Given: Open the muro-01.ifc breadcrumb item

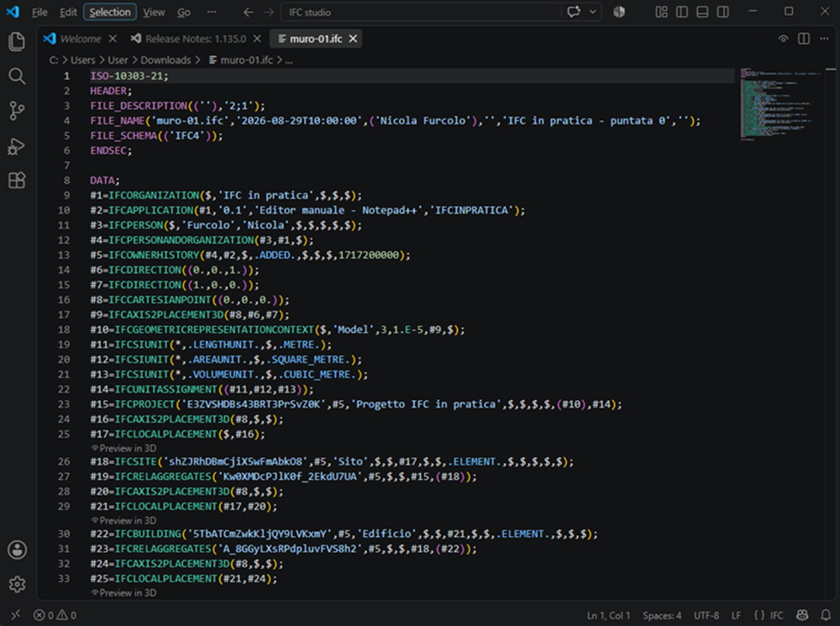Looking at the screenshot, I should (x=241, y=60).
